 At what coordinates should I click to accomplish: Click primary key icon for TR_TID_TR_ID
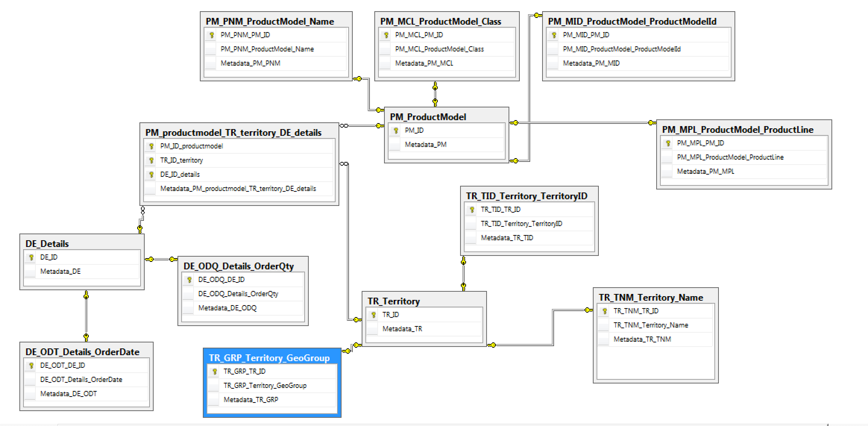click(x=472, y=210)
